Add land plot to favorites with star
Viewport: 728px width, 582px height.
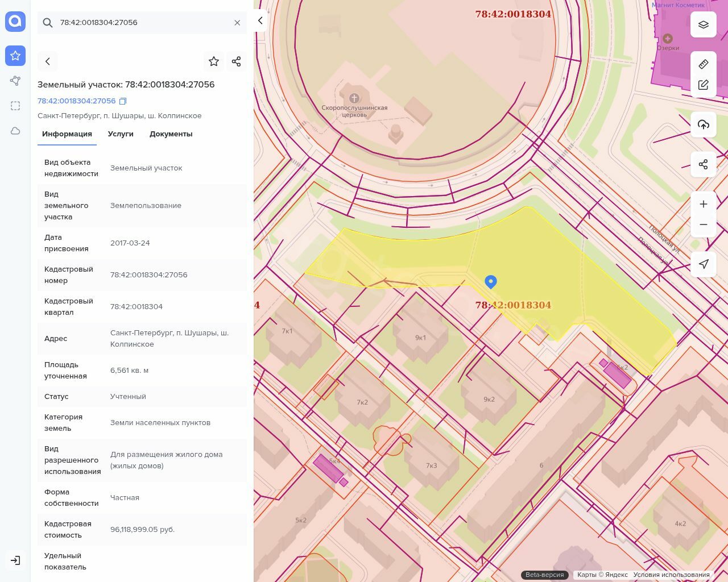tap(214, 61)
